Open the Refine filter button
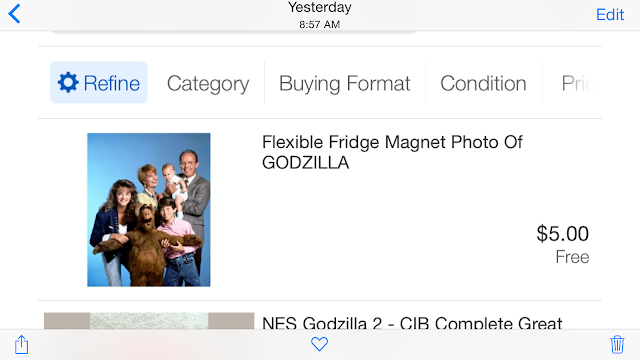640x360 pixels. point(99,82)
